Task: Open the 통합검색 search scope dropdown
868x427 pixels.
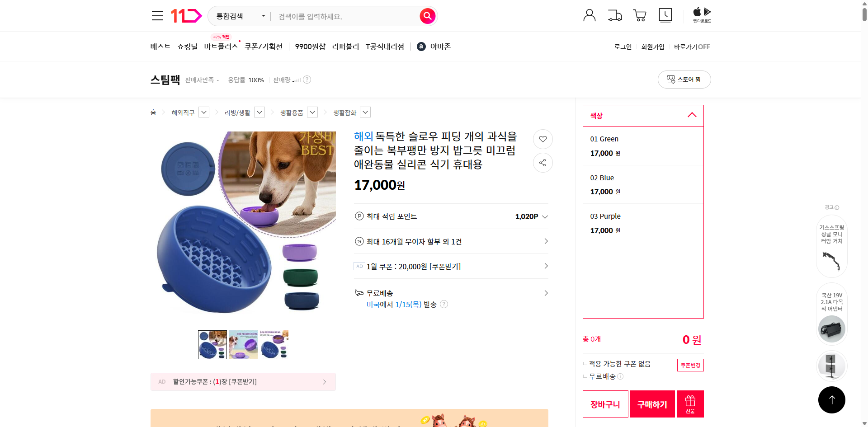Action: pyautogui.click(x=239, y=16)
